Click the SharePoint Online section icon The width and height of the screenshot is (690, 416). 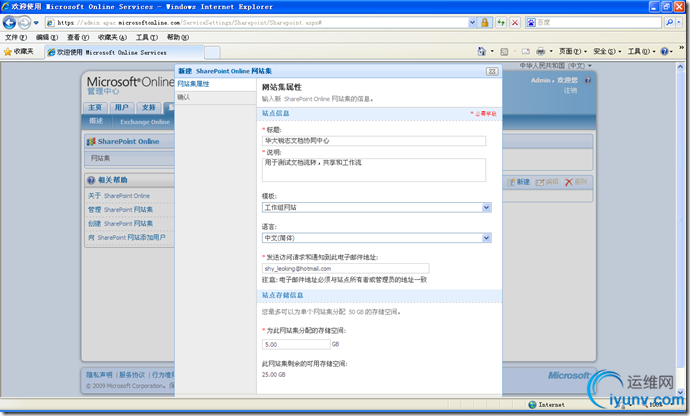point(91,141)
